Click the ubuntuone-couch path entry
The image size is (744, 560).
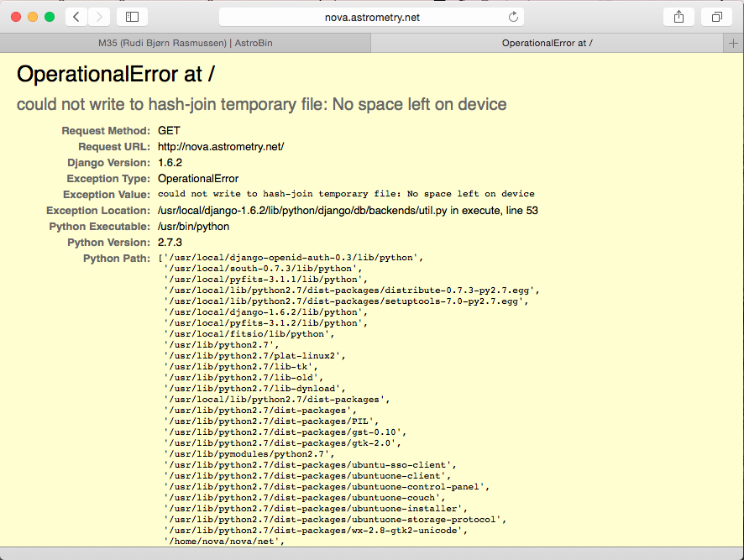coord(305,498)
